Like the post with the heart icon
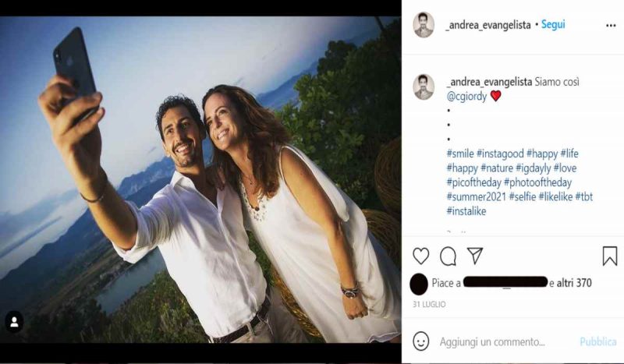624x364 pixels. [421, 256]
